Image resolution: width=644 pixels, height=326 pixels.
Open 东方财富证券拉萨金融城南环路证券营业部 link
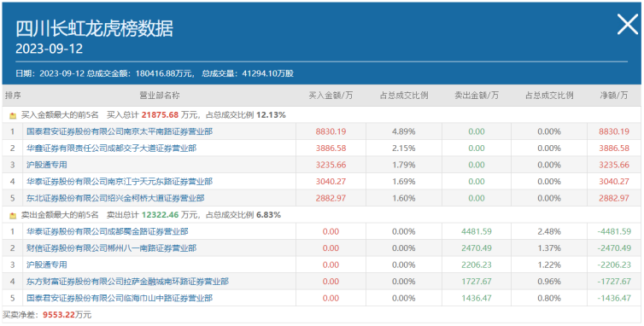[x=128, y=282]
